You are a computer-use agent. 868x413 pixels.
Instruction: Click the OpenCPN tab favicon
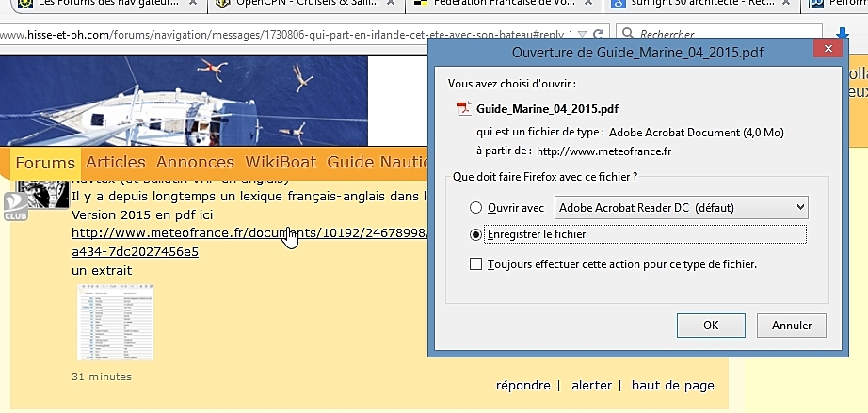222,4
